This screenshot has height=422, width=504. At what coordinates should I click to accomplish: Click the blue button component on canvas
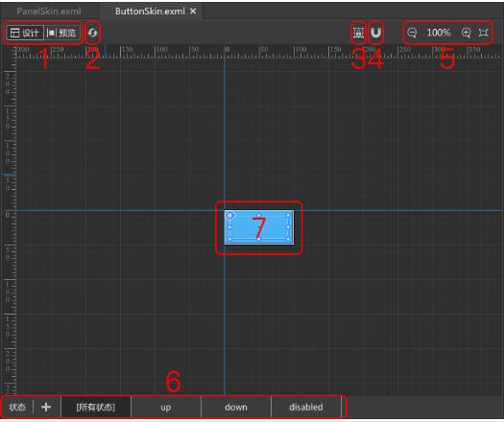click(x=259, y=227)
